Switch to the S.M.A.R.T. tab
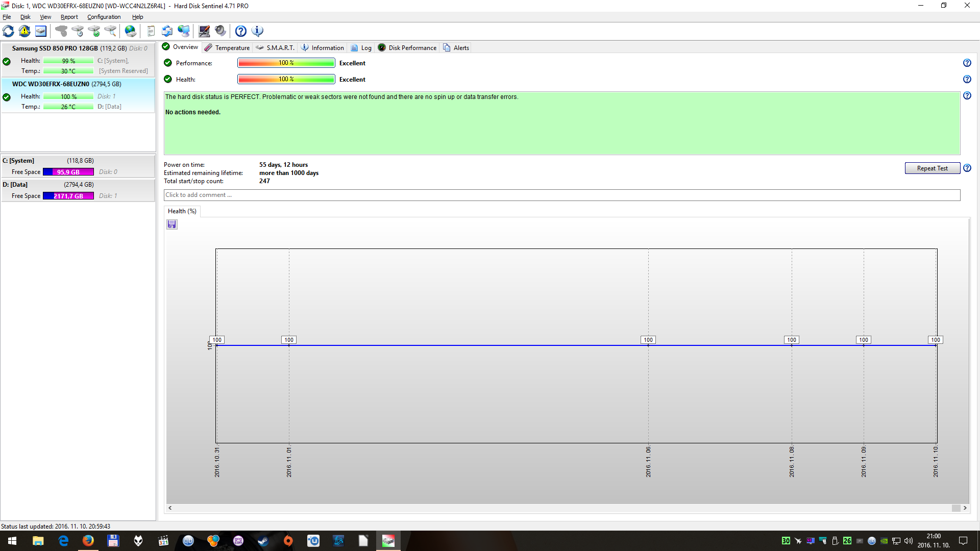980x551 pixels. tap(275, 47)
